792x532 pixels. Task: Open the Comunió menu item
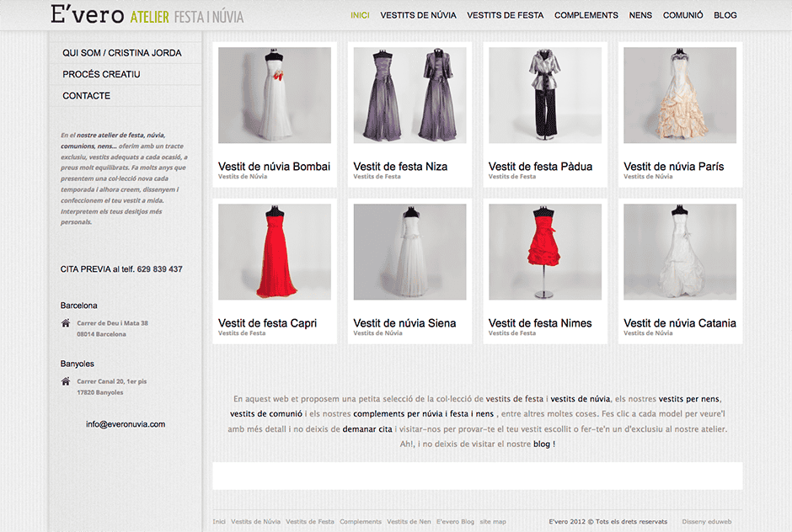[x=682, y=15]
